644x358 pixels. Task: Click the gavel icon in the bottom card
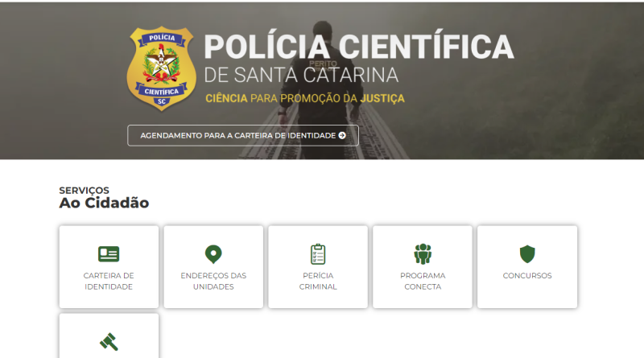[x=109, y=341]
